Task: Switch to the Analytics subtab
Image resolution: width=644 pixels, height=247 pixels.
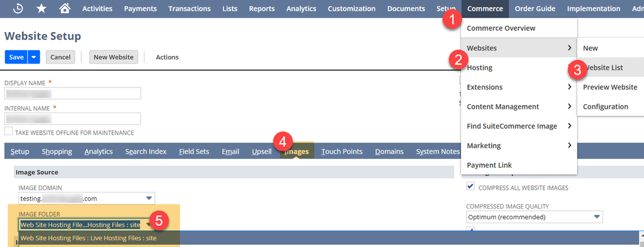Action: tap(99, 151)
